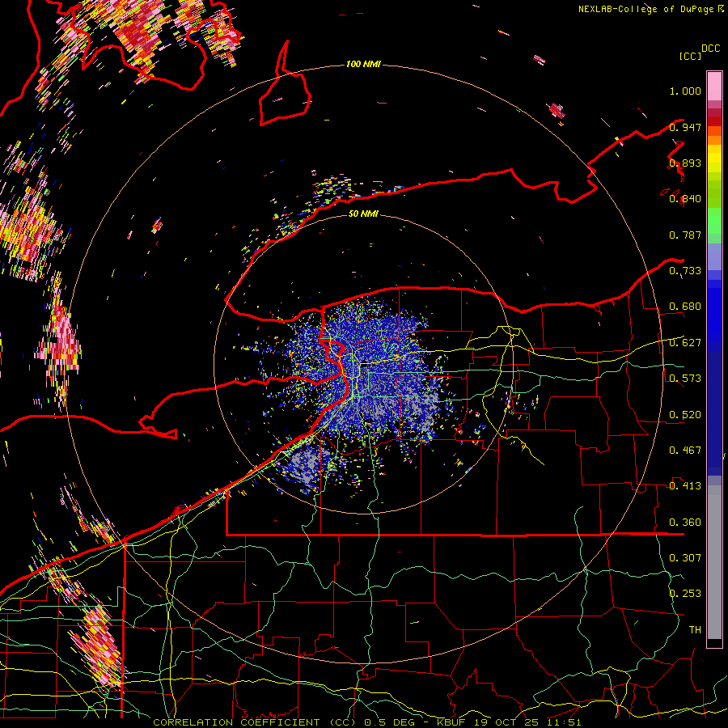Click the 0.413 color scale value

[685, 486]
